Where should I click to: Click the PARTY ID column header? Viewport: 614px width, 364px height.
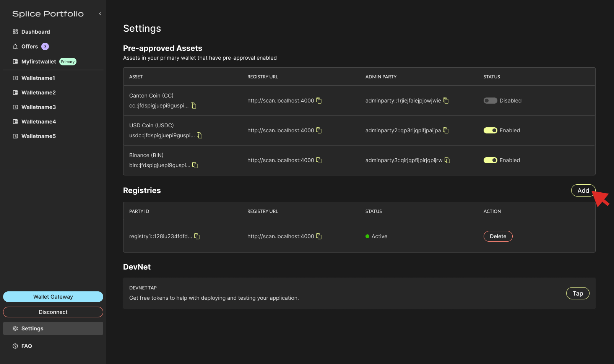139,211
